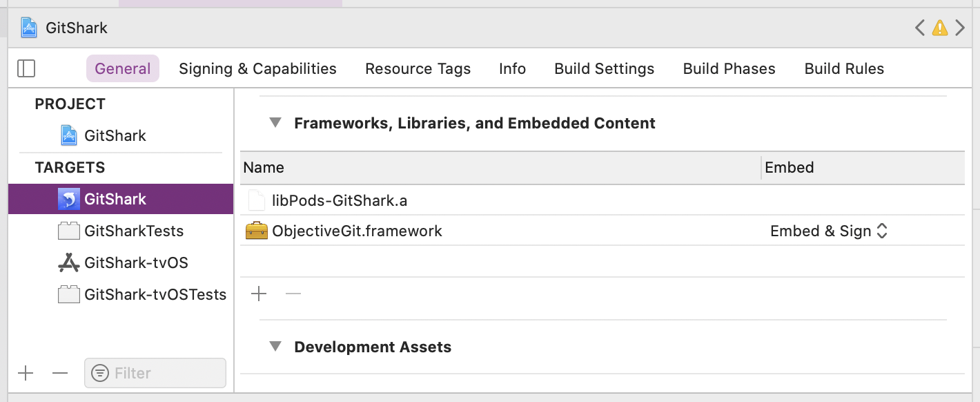This screenshot has height=402, width=980.
Task: Collapse the Development Assets section
Action: (x=275, y=346)
